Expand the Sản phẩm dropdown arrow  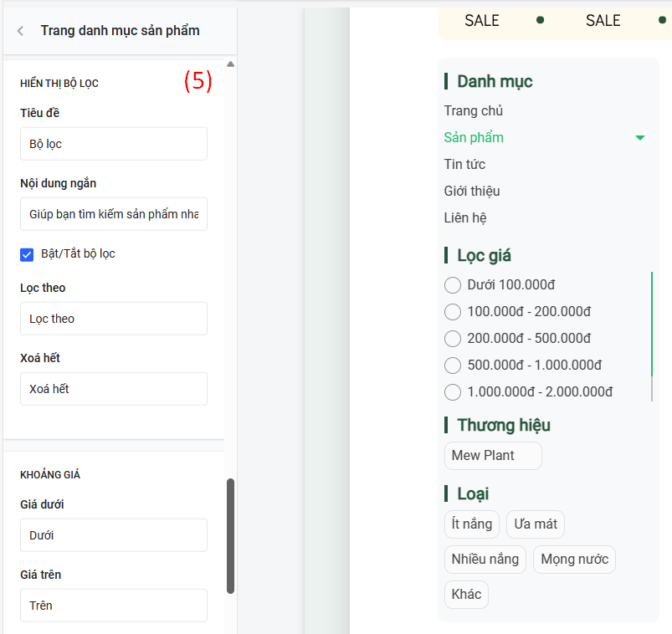point(640,138)
